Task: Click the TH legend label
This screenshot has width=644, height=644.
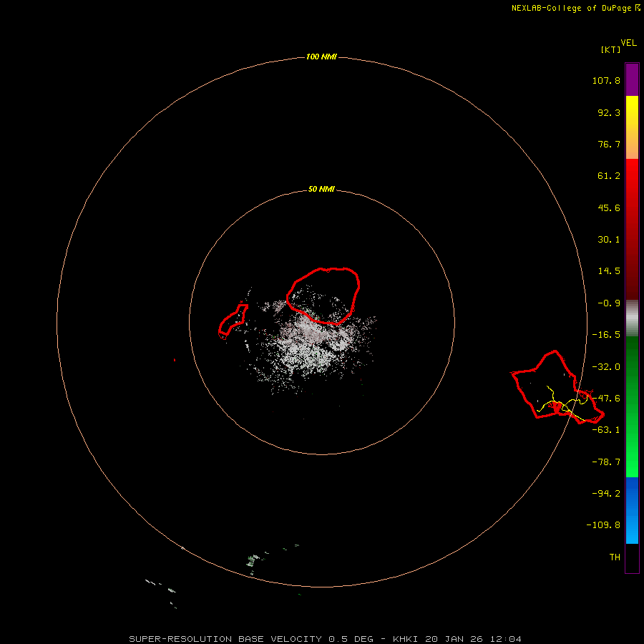Action: tap(615, 557)
